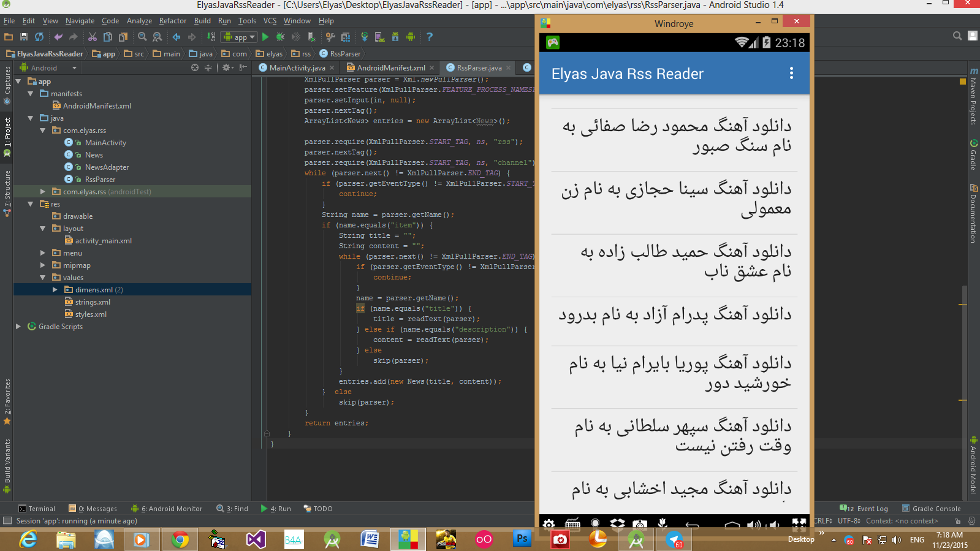The width and height of the screenshot is (980, 551).
Task: Open the Refactor menu
Action: click(172, 21)
